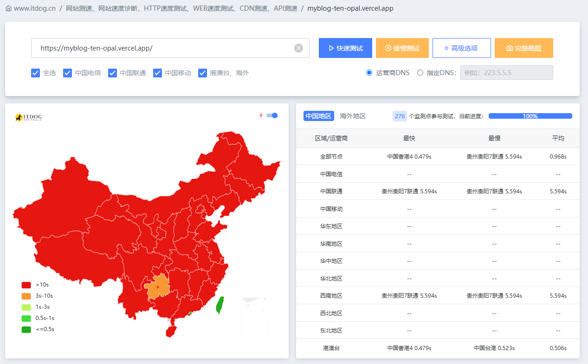The image size is (588, 364).
Task: Click Hainan island on the map
Action: [x=171, y=331]
